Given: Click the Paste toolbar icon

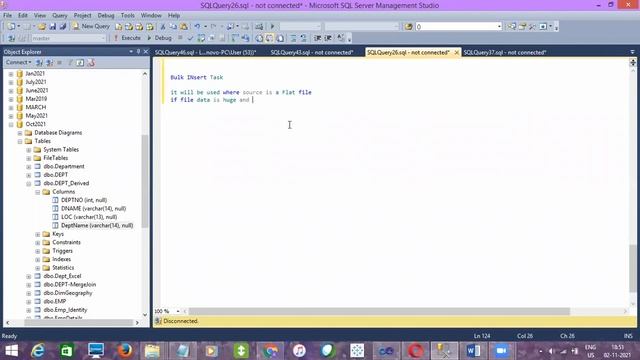Looking at the screenshot, I should (184, 27).
